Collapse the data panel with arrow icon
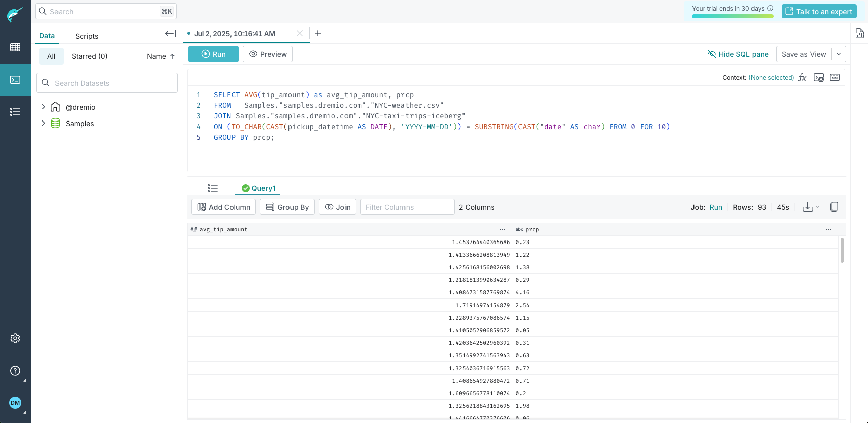The height and width of the screenshot is (423, 868). pyautogui.click(x=170, y=34)
